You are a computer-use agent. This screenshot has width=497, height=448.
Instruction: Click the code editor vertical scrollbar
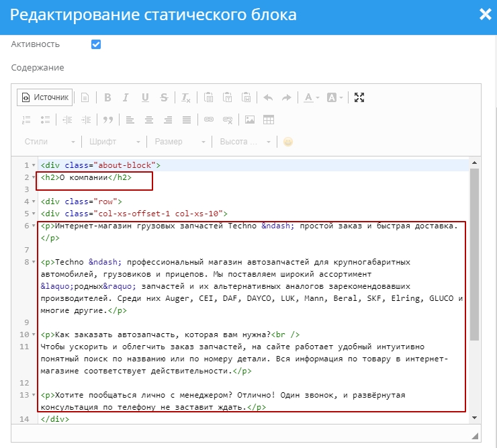coord(474,255)
